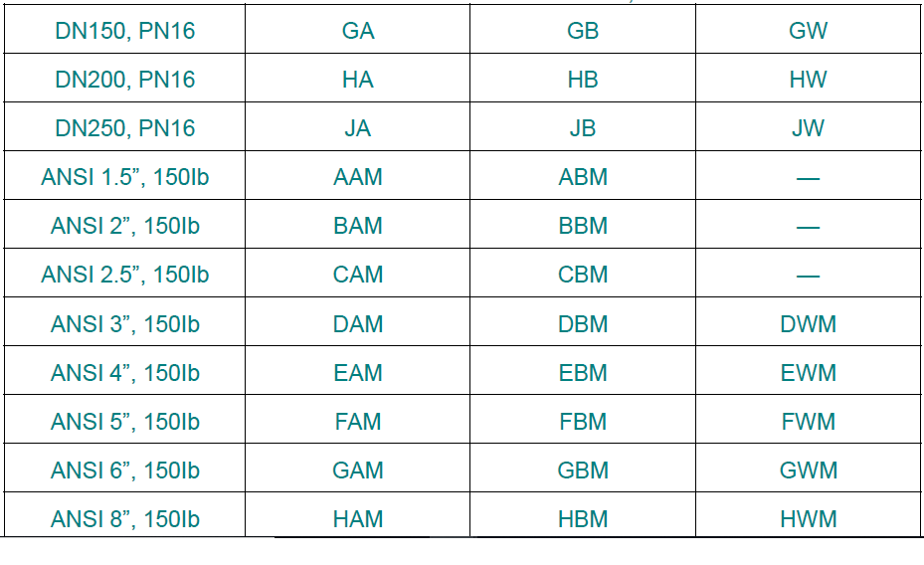Select the JW code cell
The width and height of the screenshot is (924, 565).
click(808, 128)
